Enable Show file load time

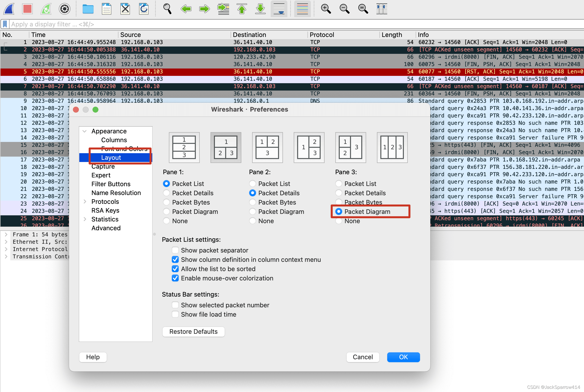[x=175, y=314]
